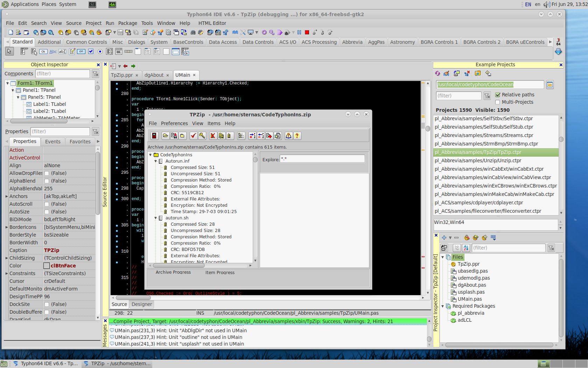Viewport: 588px width, 368px height.
Task: Click the Explore filter input field in TPZip
Action: click(x=322, y=159)
